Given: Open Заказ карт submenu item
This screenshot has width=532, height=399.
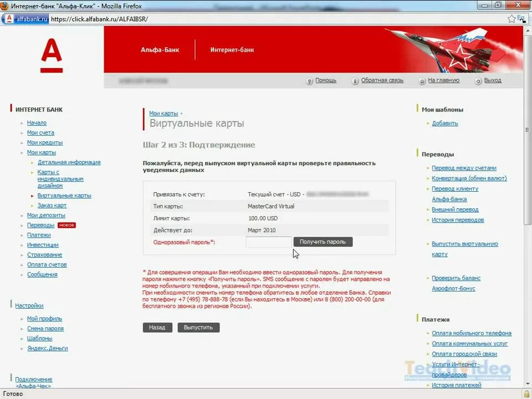Looking at the screenshot, I should [x=52, y=205].
